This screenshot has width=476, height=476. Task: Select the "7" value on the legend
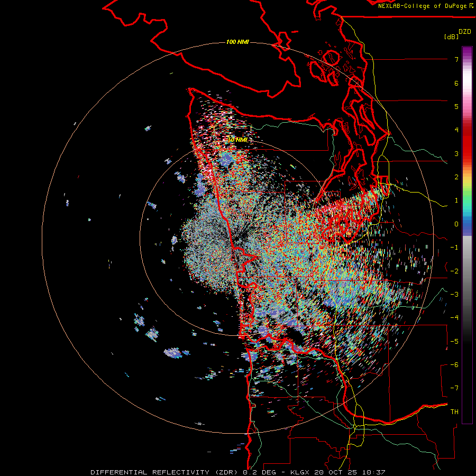pos(456,59)
